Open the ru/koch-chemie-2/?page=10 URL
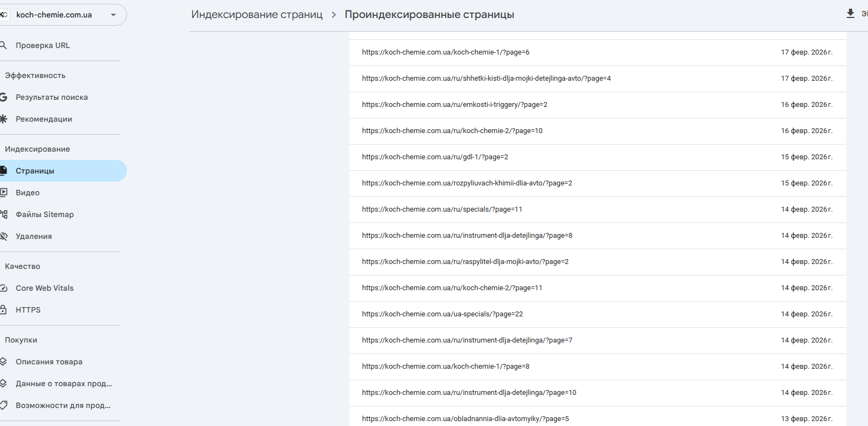 pyautogui.click(x=452, y=131)
